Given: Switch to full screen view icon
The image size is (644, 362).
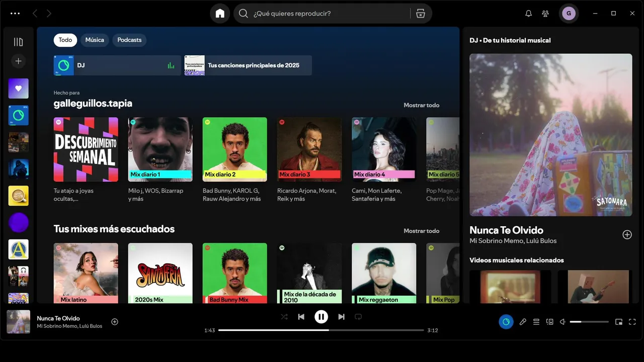Looking at the screenshot, I should (x=632, y=322).
